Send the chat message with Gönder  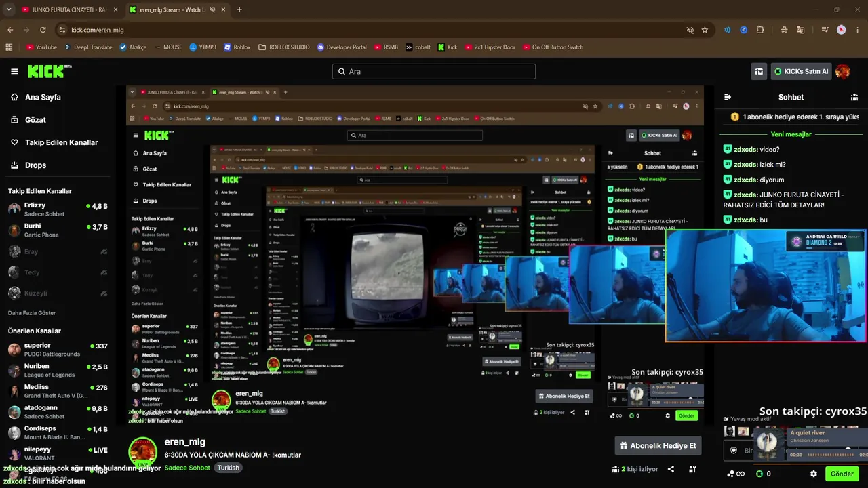[x=842, y=474]
